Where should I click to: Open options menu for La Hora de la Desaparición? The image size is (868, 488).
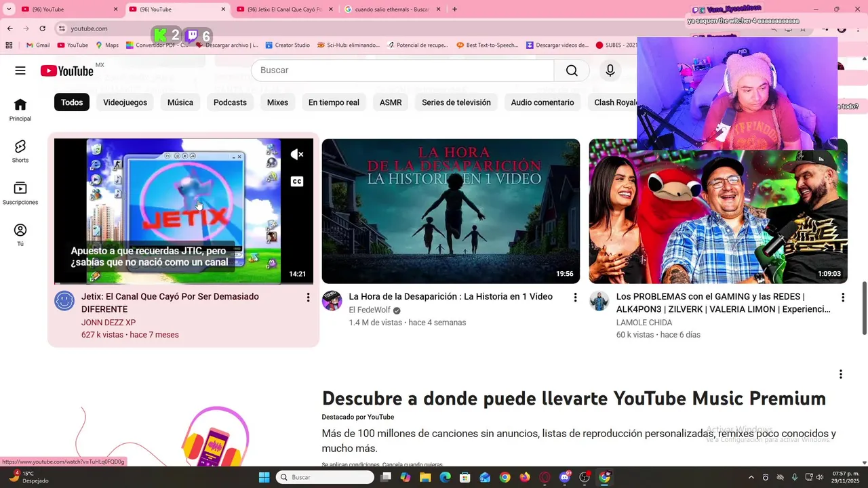pyautogui.click(x=575, y=298)
